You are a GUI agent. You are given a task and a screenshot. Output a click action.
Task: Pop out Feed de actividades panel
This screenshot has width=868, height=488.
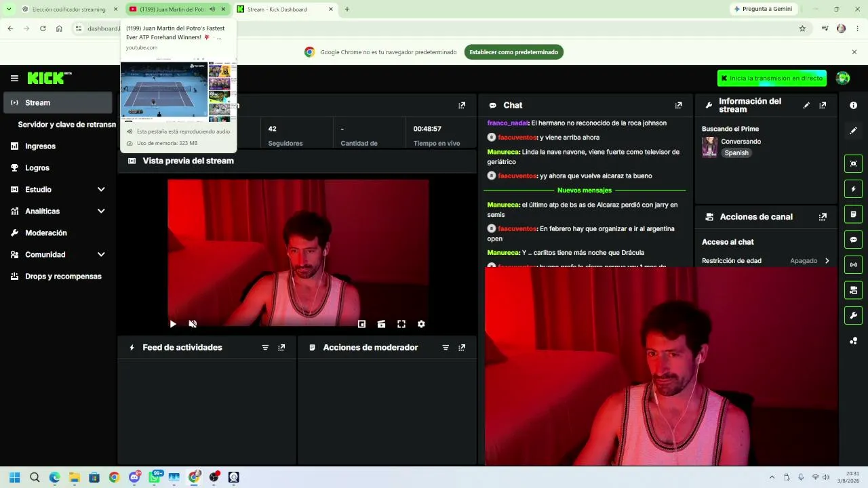click(281, 348)
